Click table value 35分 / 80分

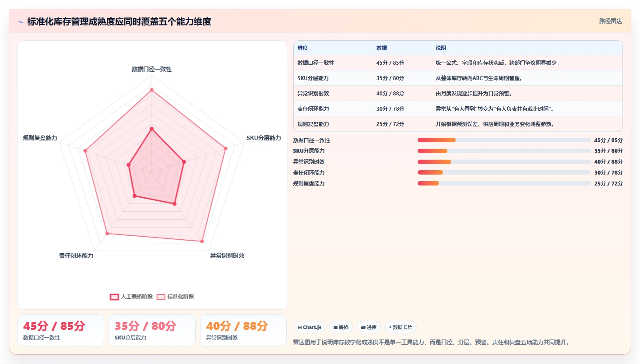click(390, 78)
